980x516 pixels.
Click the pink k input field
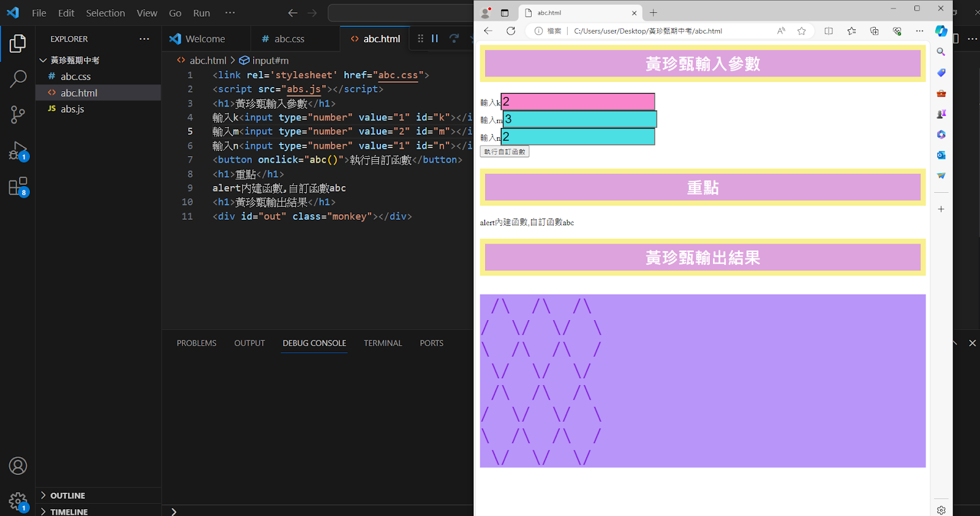578,102
